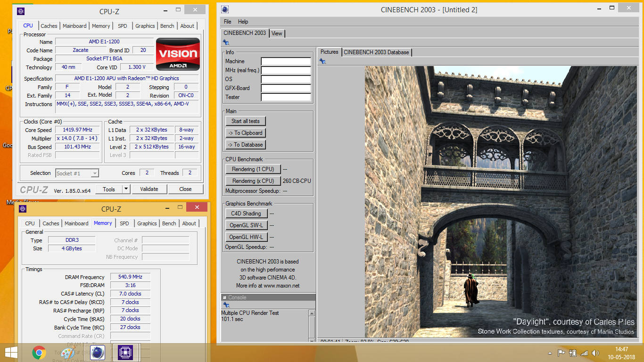Viewport: 644px width, 362px height.
Task: Click the CPU-Z chip icon in the taskbar
Action: click(x=125, y=353)
